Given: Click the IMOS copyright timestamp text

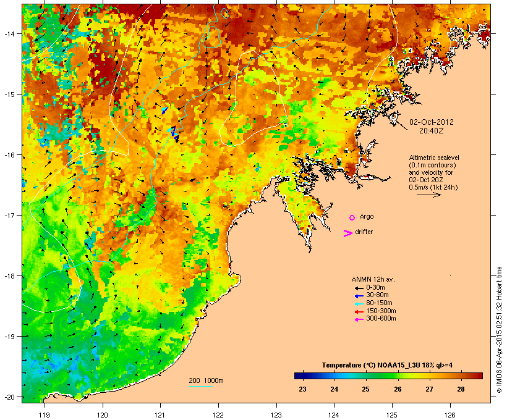Looking at the screenshot, I should [499, 330].
